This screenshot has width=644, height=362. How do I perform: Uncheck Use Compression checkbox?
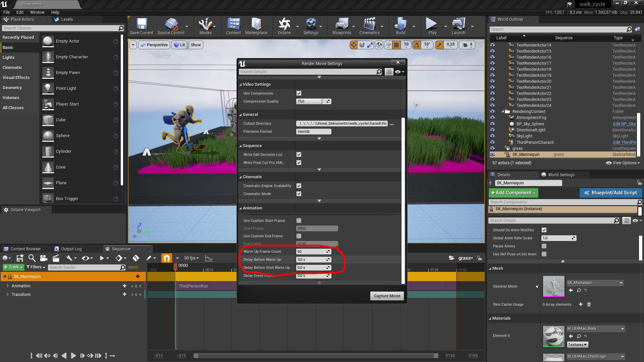[299, 93]
